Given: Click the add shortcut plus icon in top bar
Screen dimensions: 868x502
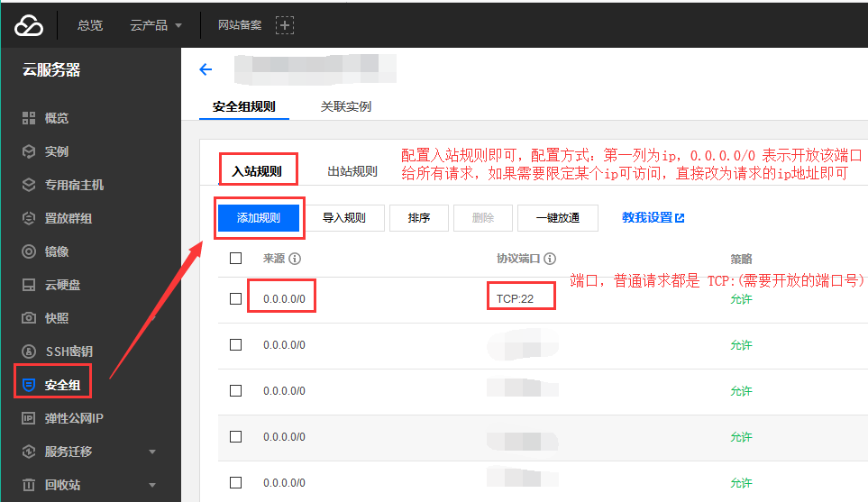Looking at the screenshot, I should (x=285, y=25).
